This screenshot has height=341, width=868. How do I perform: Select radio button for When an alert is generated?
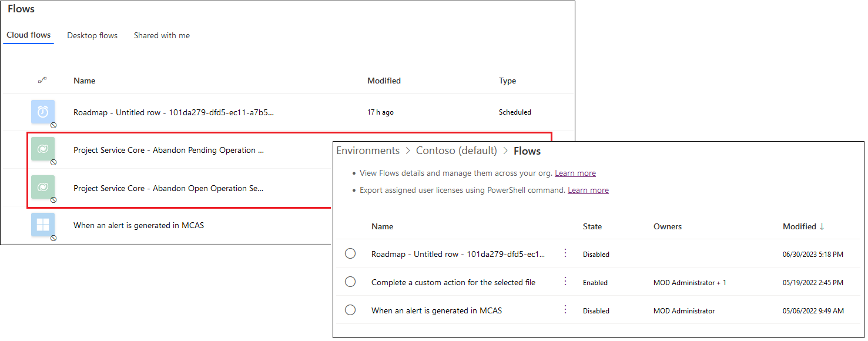[350, 310]
